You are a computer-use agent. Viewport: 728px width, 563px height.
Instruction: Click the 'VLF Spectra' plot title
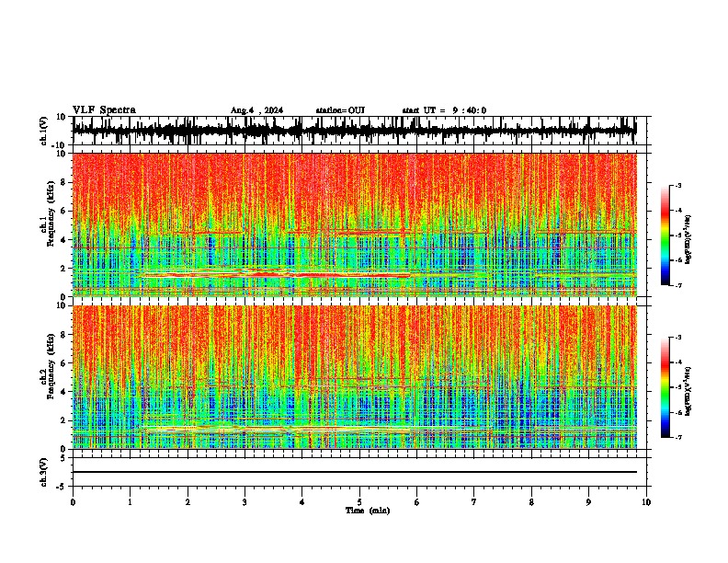coord(104,109)
